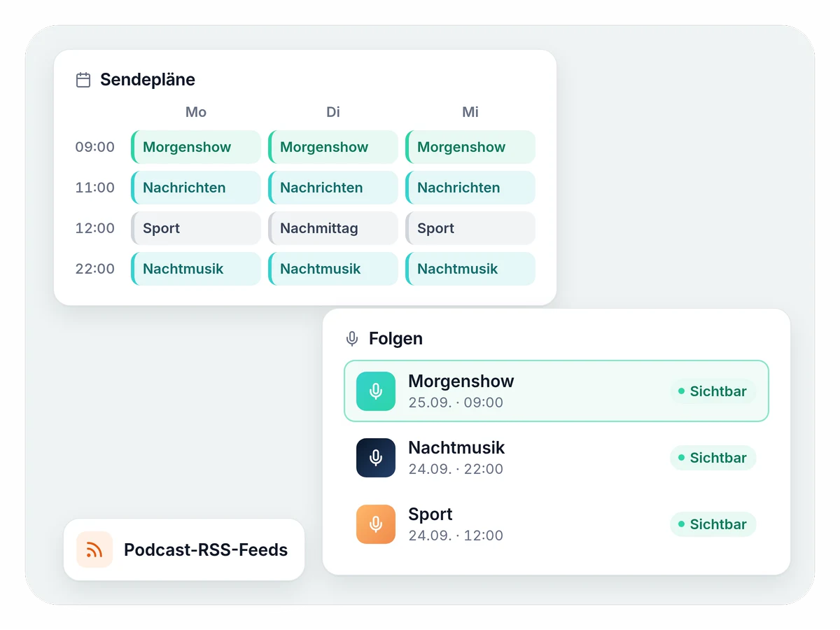The image size is (840, 630).
Task: Click the Folgen heading text
Action: click(395, 339)
